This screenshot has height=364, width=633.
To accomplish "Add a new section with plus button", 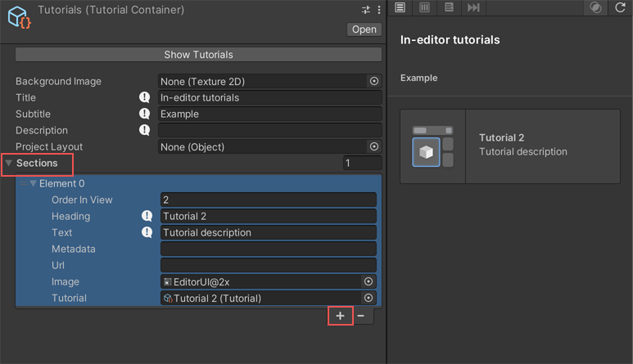I will coord(340,316).
